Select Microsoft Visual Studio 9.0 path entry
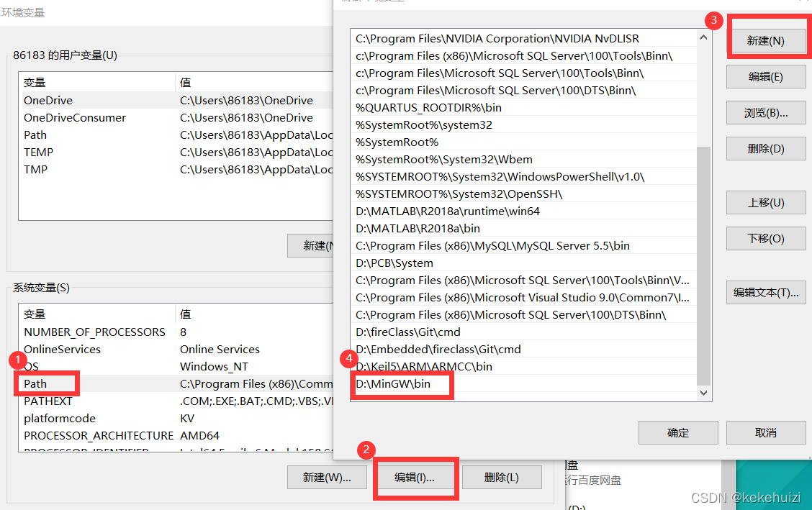Viewport: 812px width, 510px height. click(x=523, y=297)
